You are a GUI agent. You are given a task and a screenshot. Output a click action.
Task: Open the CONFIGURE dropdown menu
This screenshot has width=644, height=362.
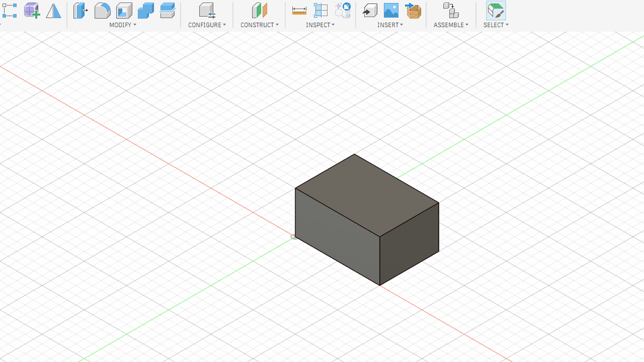(207, 25)
